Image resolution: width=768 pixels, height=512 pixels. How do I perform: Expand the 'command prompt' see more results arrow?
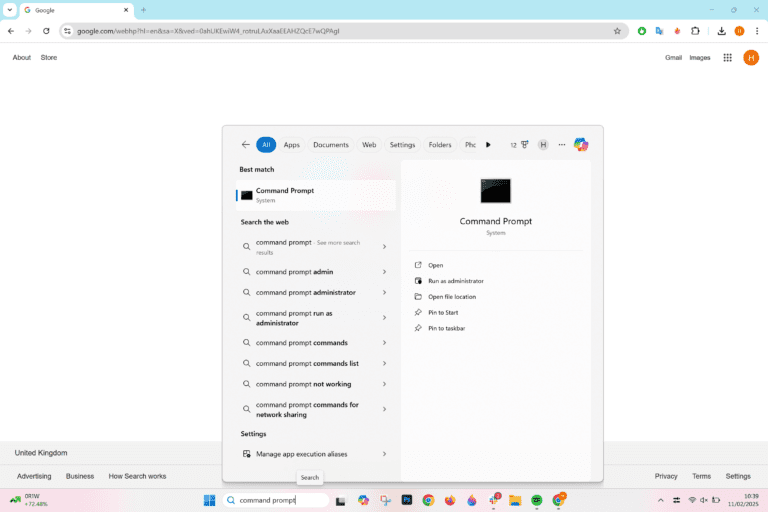tap(384, 246)
